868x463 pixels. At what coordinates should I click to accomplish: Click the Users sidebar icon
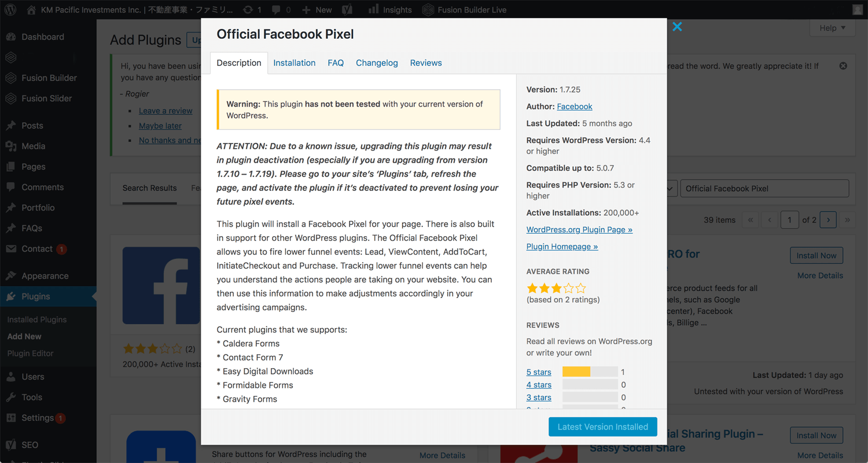(x=11, y=377)
